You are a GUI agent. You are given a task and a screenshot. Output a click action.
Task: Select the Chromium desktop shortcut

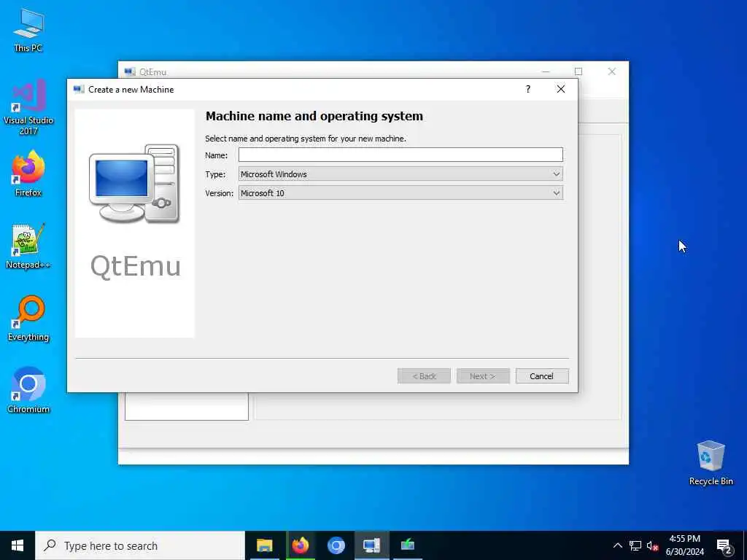pos(28,391)
